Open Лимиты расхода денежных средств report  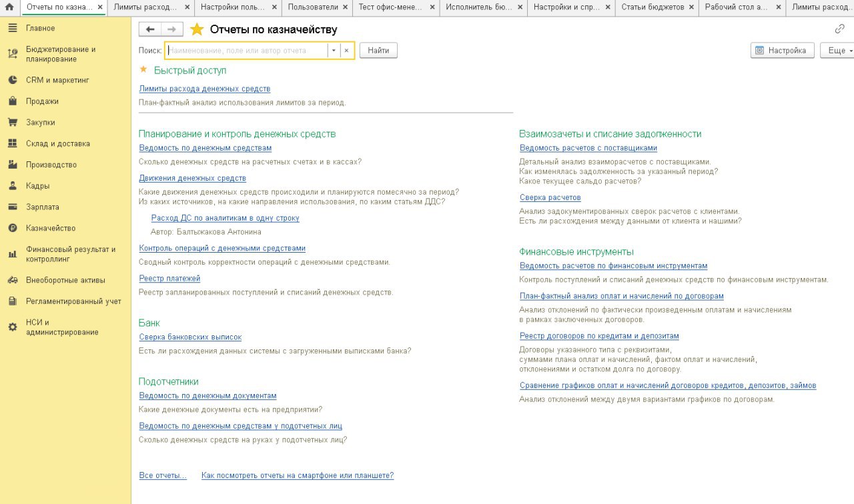pyautogui.click(x=204, y=89)
